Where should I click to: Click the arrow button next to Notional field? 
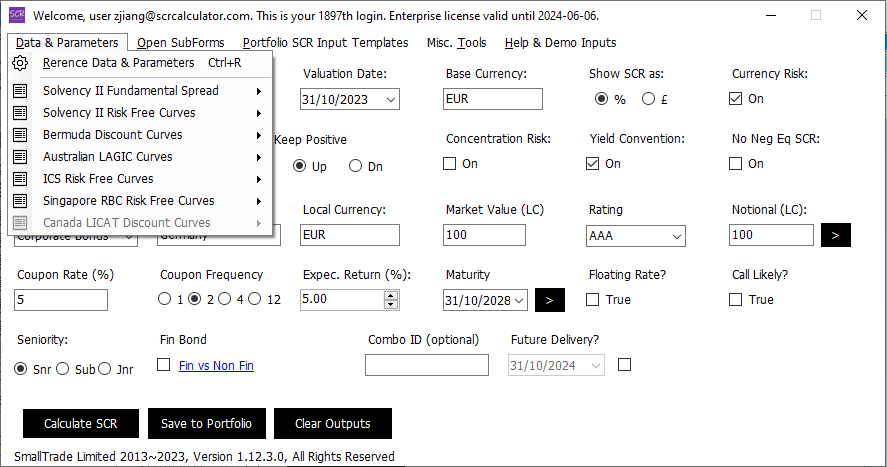click(836, 235)
